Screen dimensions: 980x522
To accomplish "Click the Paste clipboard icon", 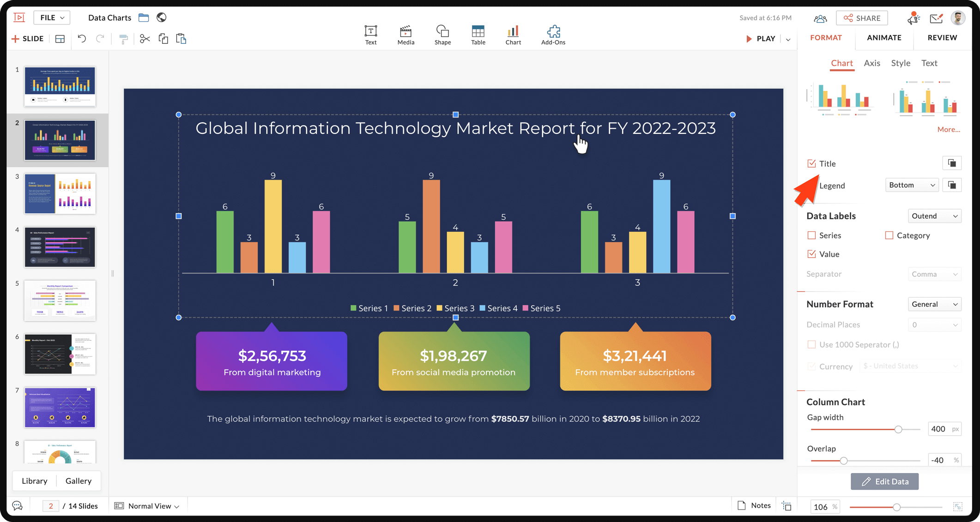I will point(181,39).
